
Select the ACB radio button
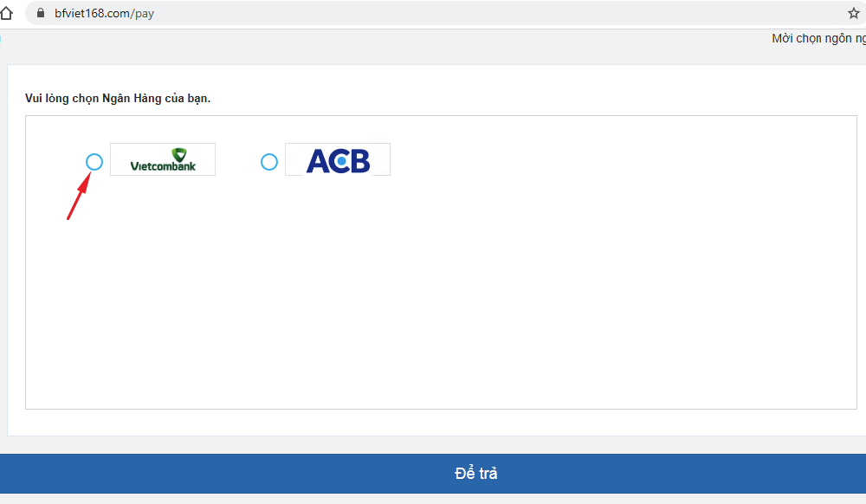click(269, 162)
